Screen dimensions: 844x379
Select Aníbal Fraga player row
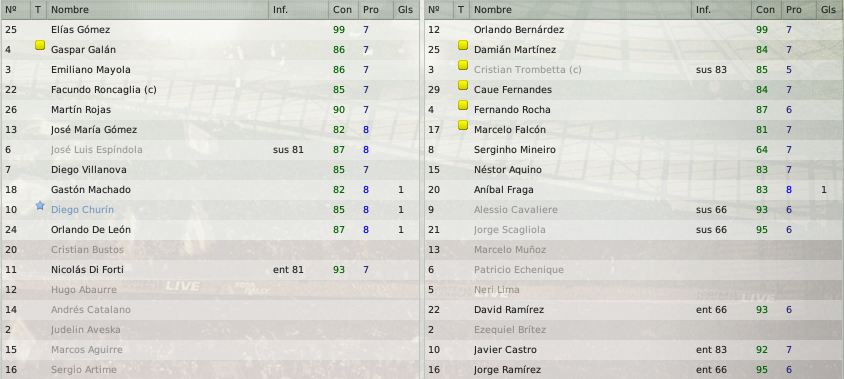(x=634, y=190)
